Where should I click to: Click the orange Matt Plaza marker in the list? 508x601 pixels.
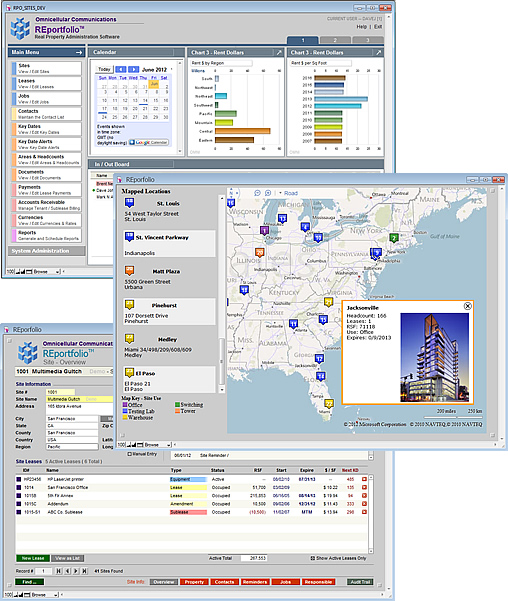click(x=129, y=271)
